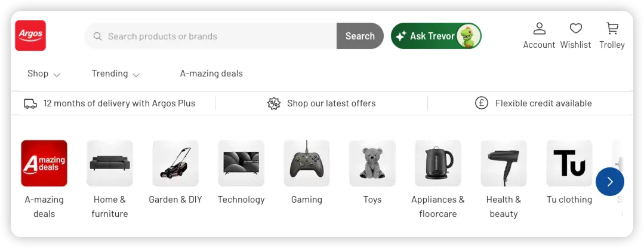Select the Garden & DIY lawnmower thumbnail
The image size is (644, 248).
pyautogui.click(x=175, y=163)
